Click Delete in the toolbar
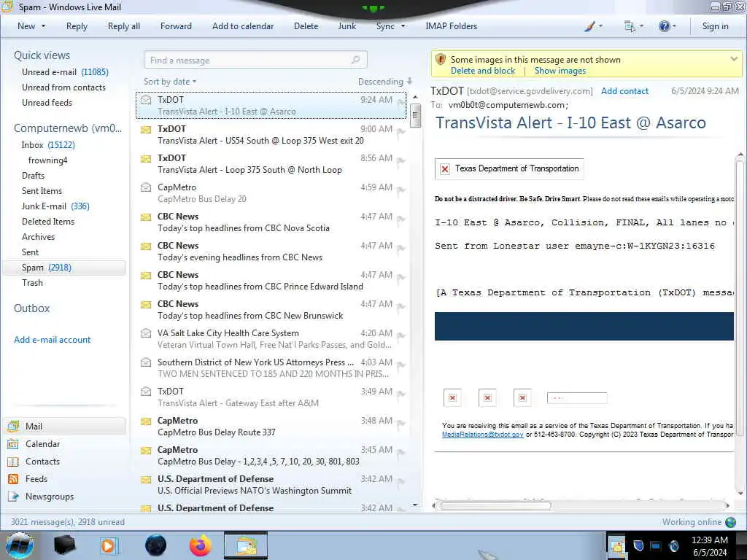Image resolution: width=747 pixels, height=560 pixels. (306, 26)
